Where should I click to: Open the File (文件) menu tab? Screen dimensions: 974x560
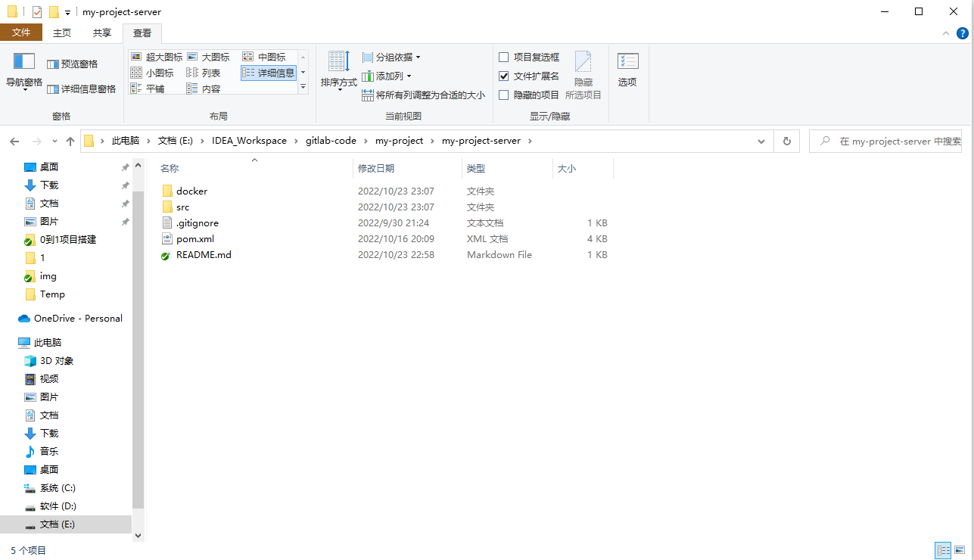(21, 33)
